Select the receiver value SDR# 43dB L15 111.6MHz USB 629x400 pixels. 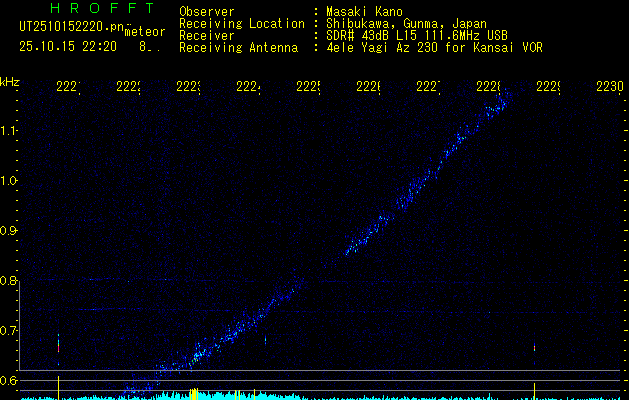(x=417, y=36)
